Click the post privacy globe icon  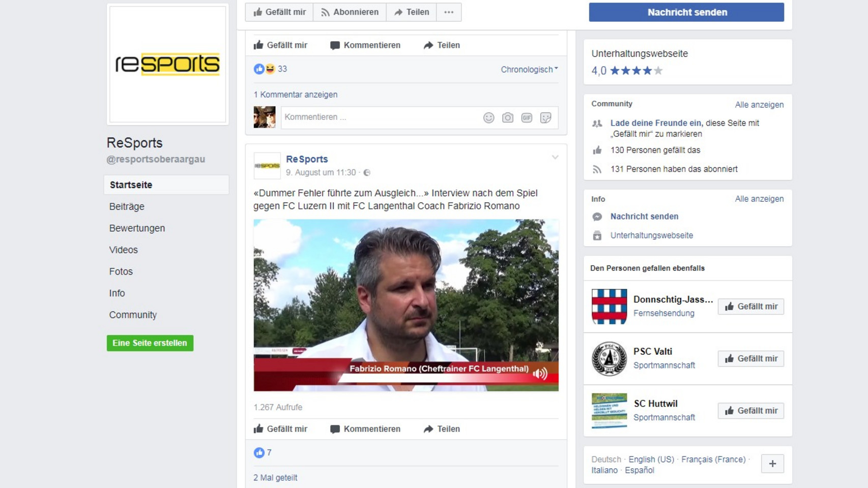[367, 173]
